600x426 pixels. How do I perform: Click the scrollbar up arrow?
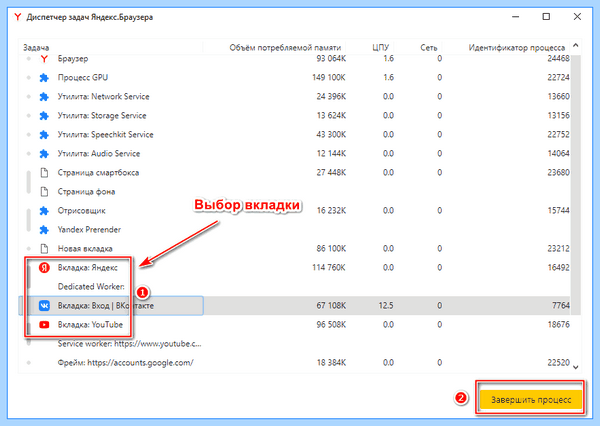pyautogui.click(x=576, y=46)
